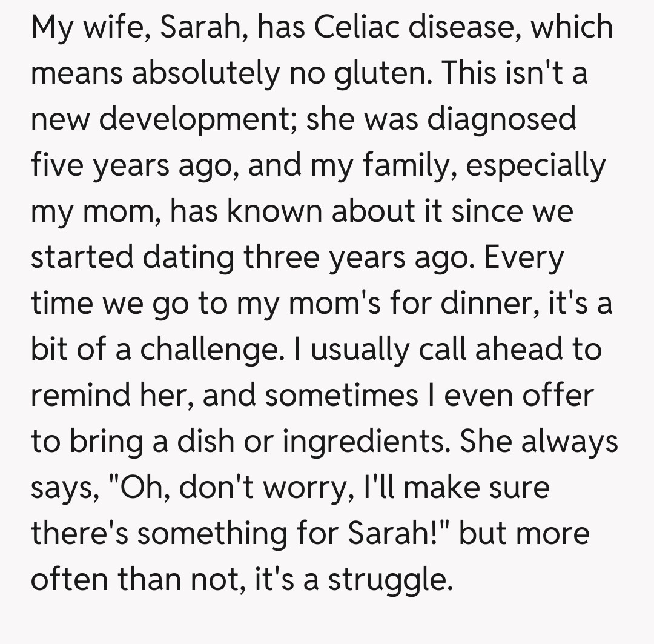Click the word "remind" in the text

tap(82, 396)
